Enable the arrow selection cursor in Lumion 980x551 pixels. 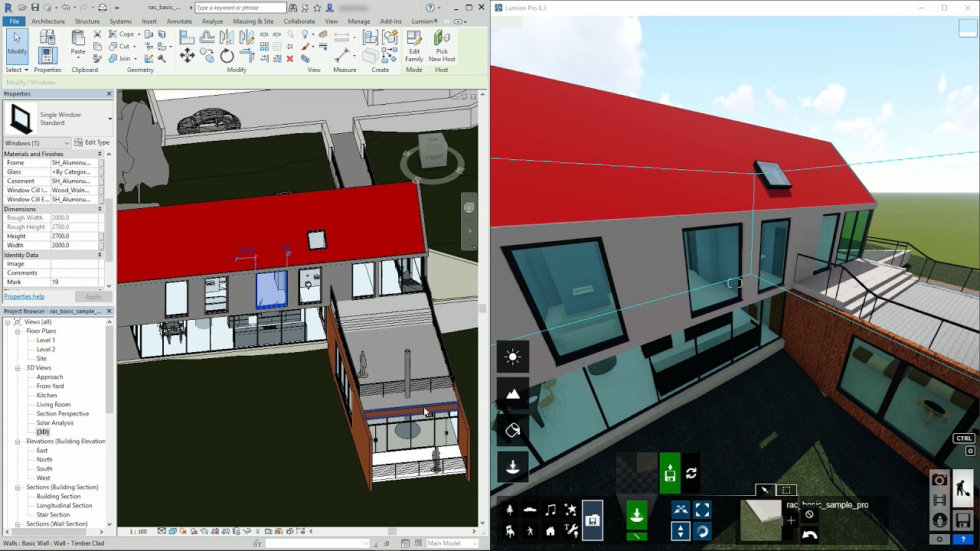click(x=764, y=490)
